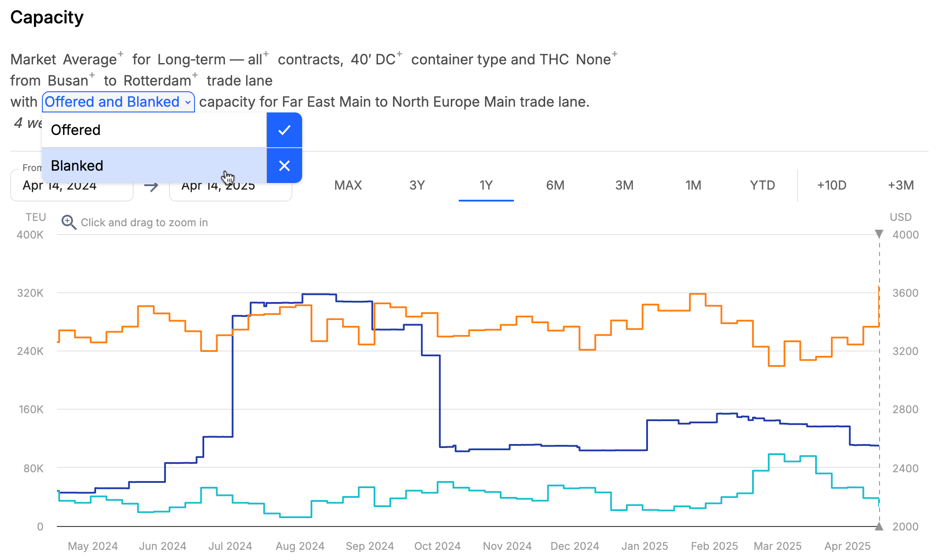Click top triangle marker on chart

tap(879, 234)
